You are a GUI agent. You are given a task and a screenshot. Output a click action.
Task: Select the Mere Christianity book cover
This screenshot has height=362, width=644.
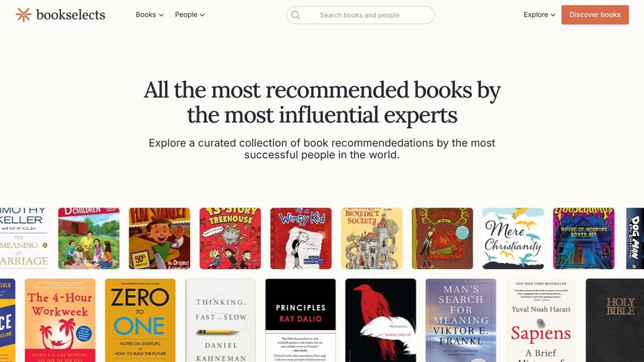pyautogui.click(x=513, y=238)
